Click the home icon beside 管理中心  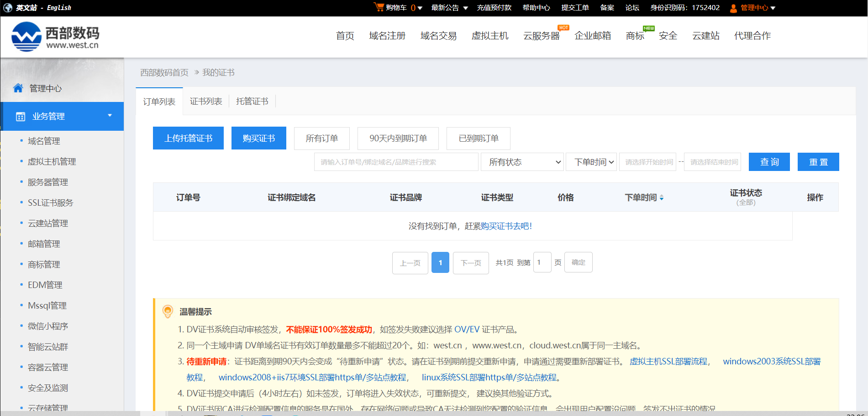pyautogui.click(x=18, y=88)
